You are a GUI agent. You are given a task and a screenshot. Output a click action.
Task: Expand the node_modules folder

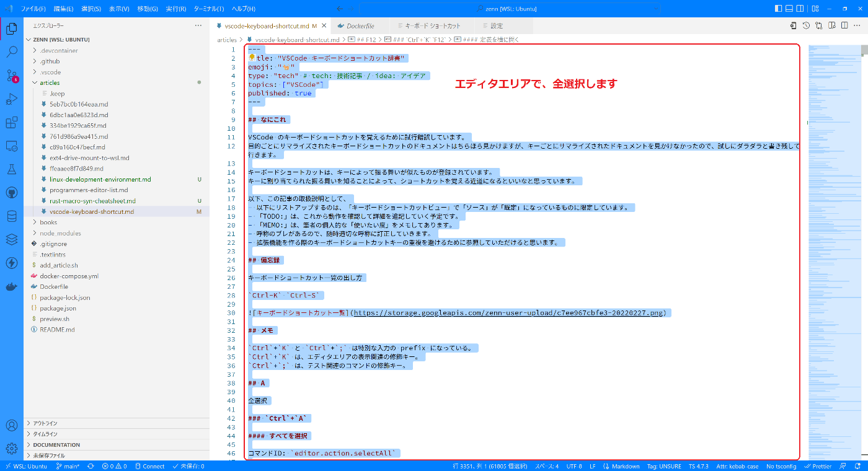(117, 233)
